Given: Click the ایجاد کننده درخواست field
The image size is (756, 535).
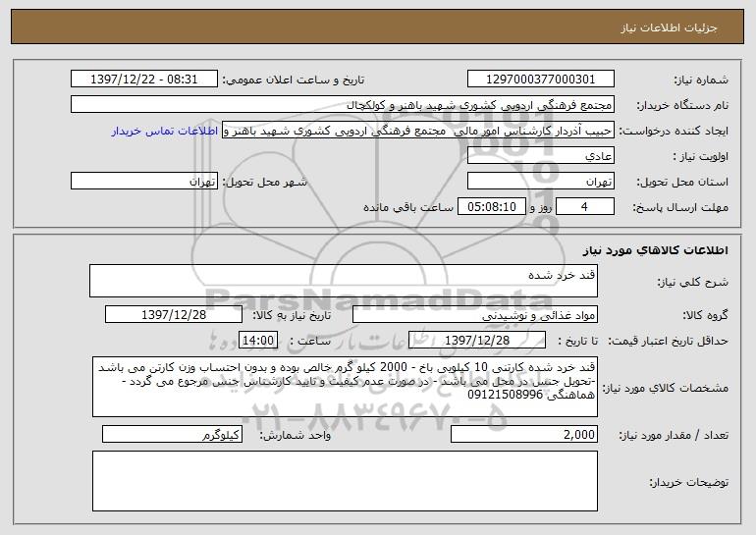Looking at the screenshot, I should (x=418, y=131).
